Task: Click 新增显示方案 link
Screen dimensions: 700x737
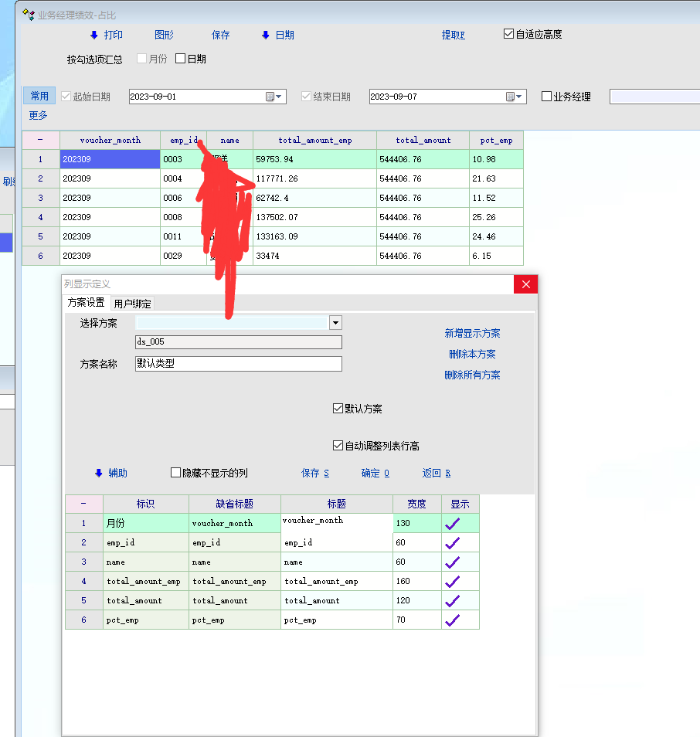Action: 472,333
